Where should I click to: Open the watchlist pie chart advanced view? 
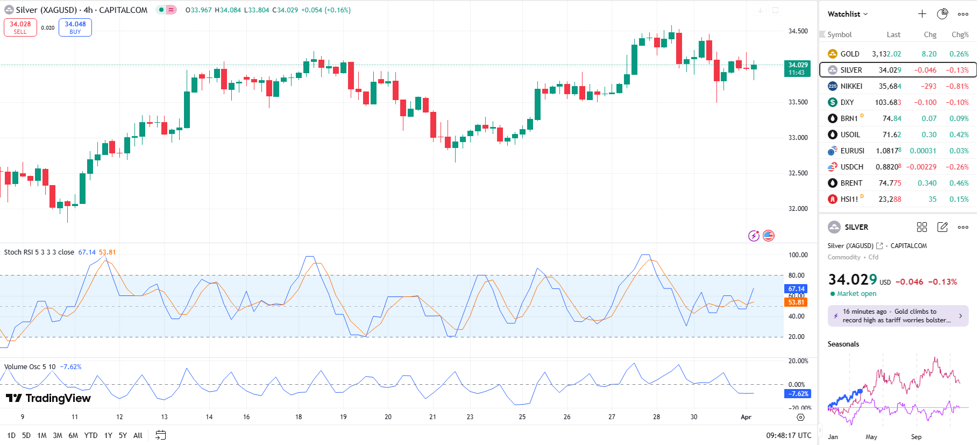tap(942, 14)
